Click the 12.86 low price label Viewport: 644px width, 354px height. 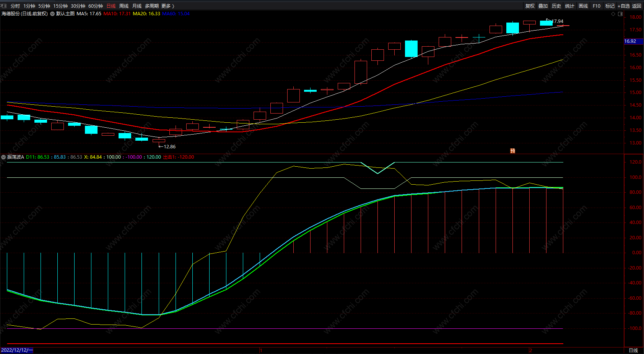[x=170, y=147]
